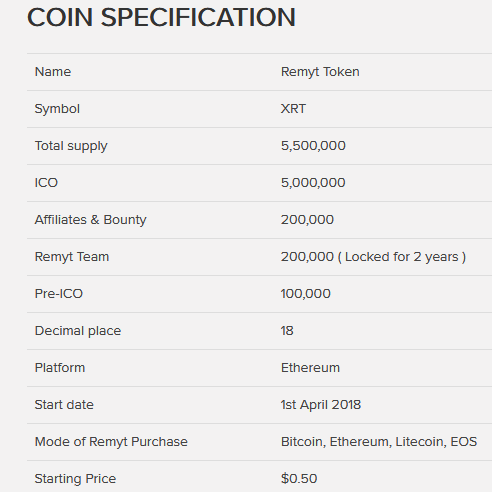Click the Mode of Remyt Purchase label
This screenshot has width=492, height=492.
111,442
